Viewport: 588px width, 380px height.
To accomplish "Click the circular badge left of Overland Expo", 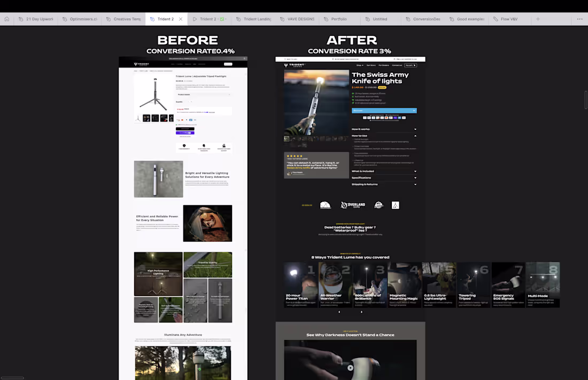I will [326, 205].
